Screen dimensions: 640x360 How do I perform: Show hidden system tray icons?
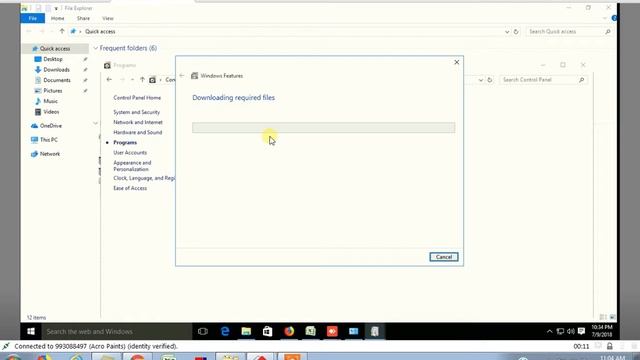click(x=549, y=331)
